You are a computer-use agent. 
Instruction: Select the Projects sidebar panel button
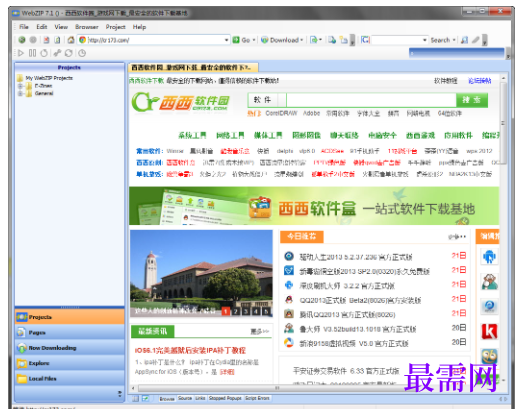point(69,317)
